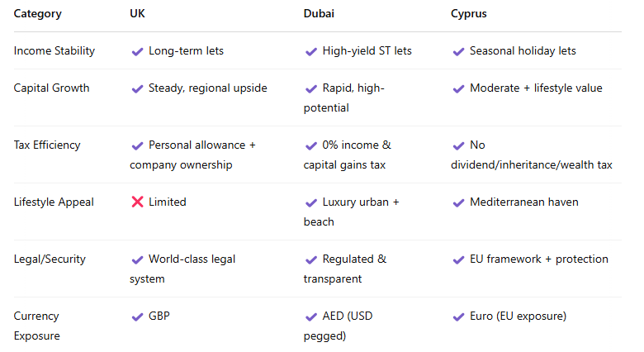
Task: Click the Tax Efficiency row label
Action: pos(47,145)
